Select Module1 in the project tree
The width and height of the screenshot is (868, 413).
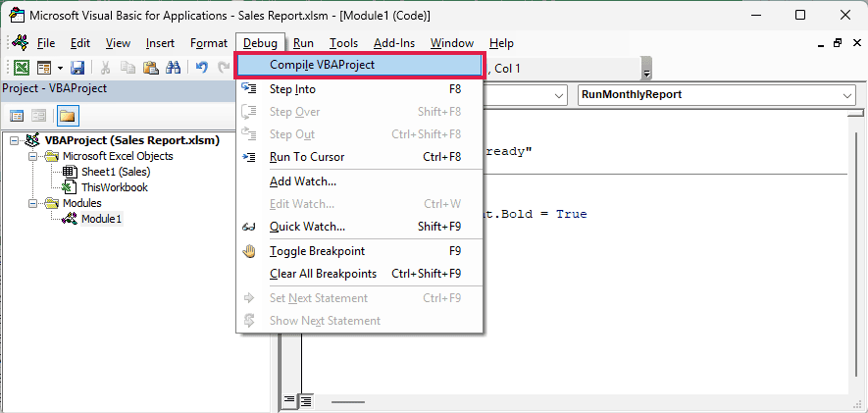pos(101,219)
